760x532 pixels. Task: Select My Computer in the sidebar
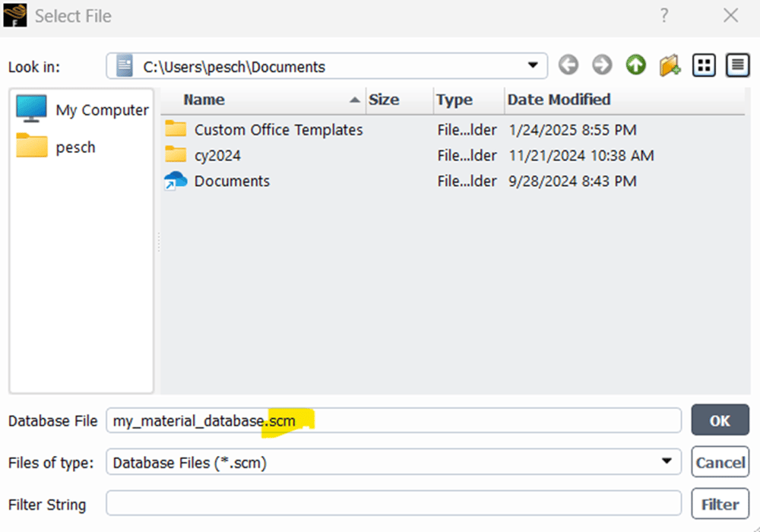coord(80,109)
